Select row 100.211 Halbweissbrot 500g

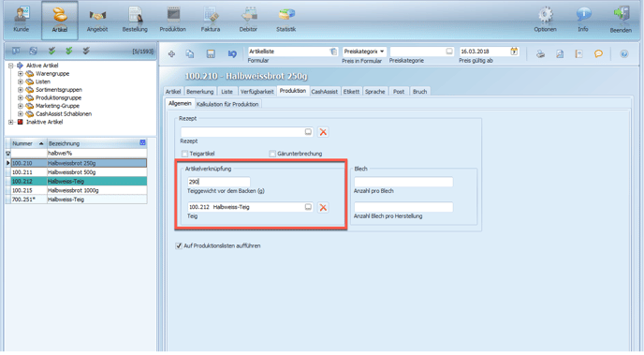pos(79,172)
